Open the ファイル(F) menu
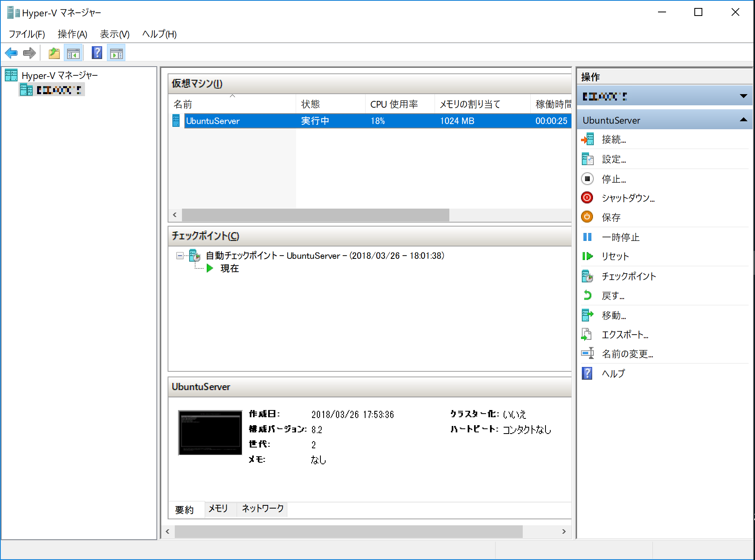Screen dimensions: 755x560 click(27, 34)
